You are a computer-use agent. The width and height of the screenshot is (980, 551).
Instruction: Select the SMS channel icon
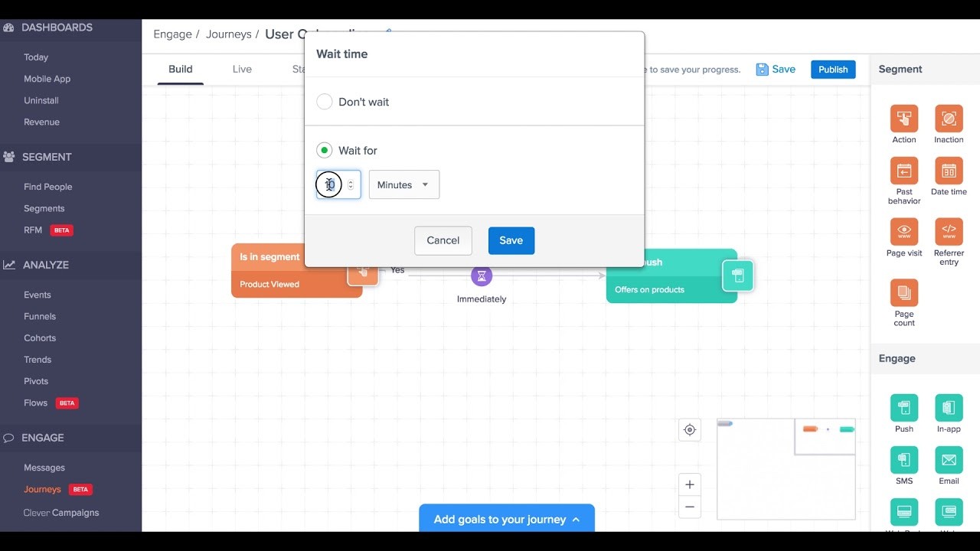click(x=903, y=460)
